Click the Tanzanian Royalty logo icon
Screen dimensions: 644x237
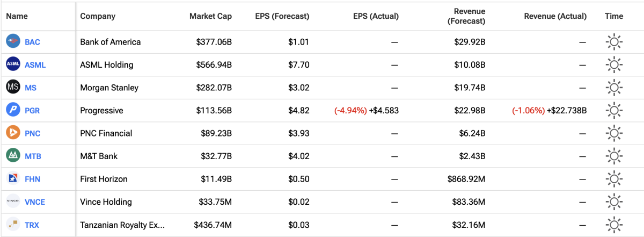[x=13, y=225]
